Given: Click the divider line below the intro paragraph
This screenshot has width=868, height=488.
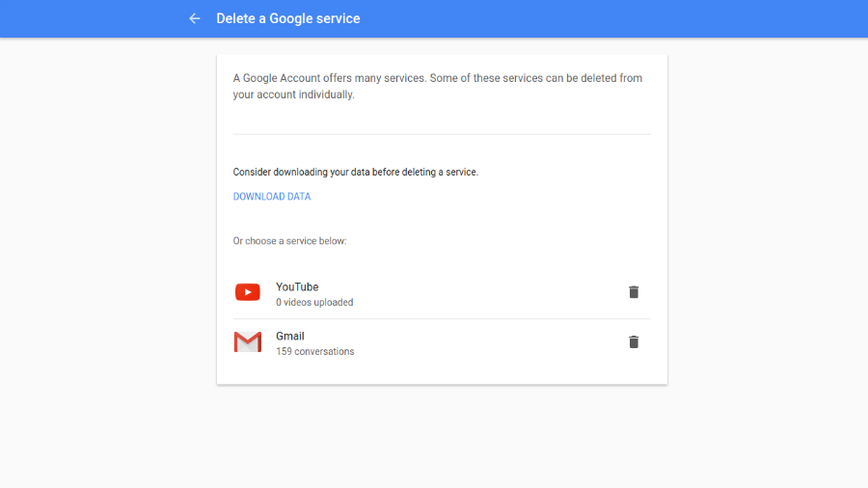Looking at the screenshot, I should tap(442, 134).
